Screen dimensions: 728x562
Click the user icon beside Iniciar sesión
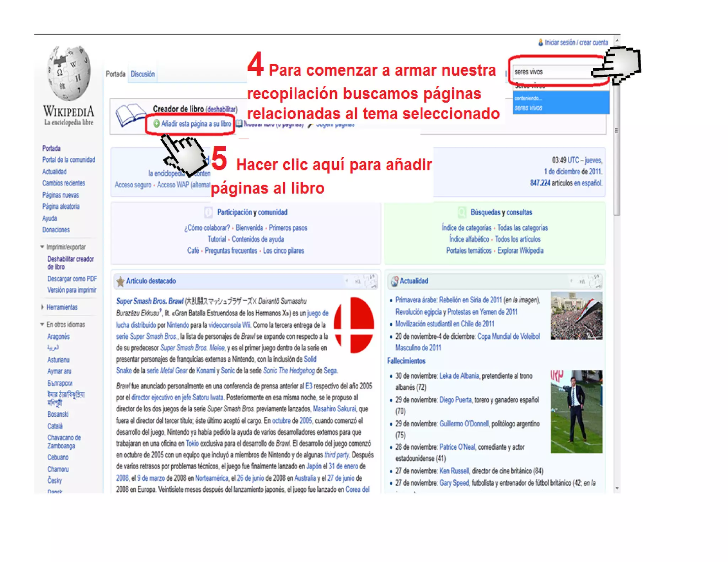click(x=540, y=43)
